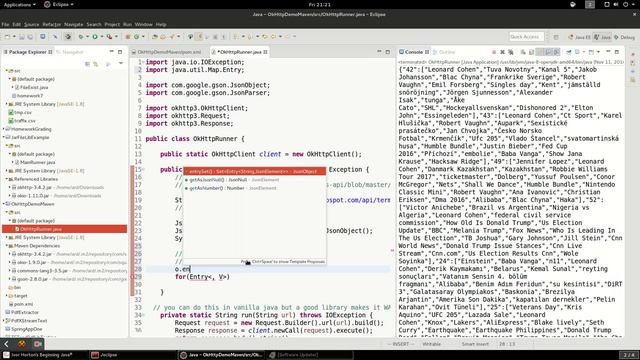Click Remove Launch icon in Console
Viewport: 640px width, 360px height.
coord(502,52)
